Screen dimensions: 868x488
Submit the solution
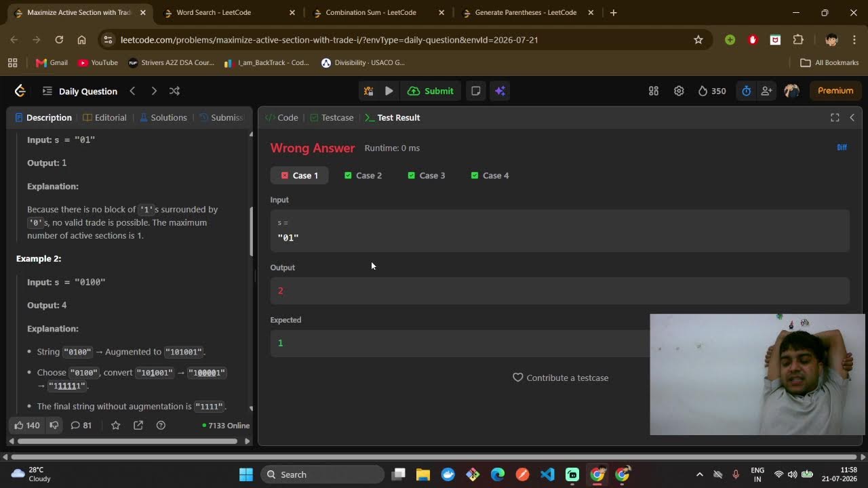(431, 91)
